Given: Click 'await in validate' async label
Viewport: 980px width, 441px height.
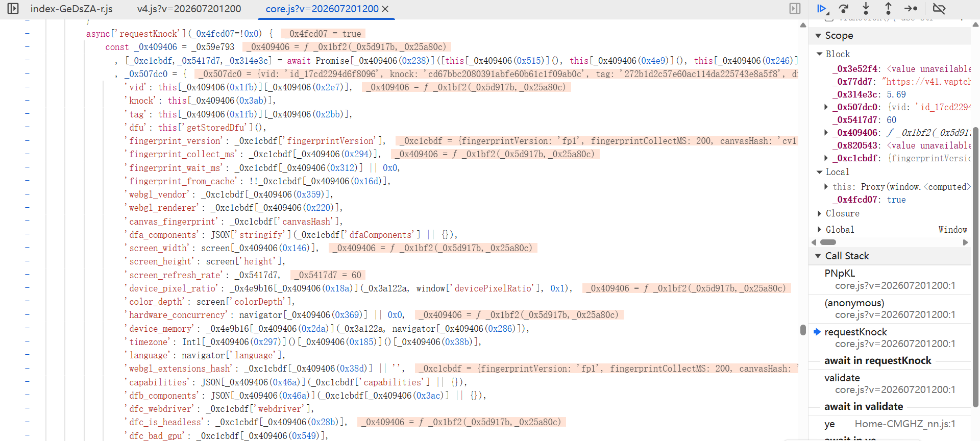Looking at the screenshot, I should pos(864,407).
